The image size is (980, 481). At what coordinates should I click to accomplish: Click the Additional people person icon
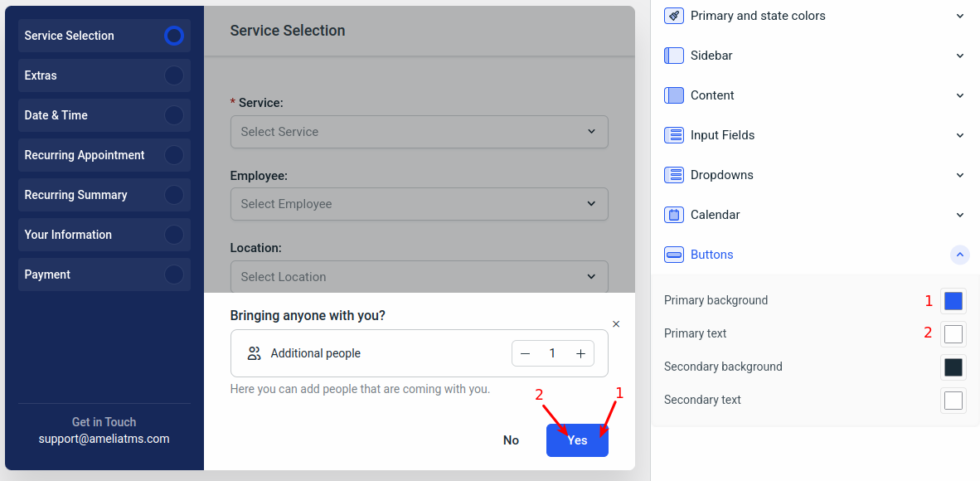[255, 352]
